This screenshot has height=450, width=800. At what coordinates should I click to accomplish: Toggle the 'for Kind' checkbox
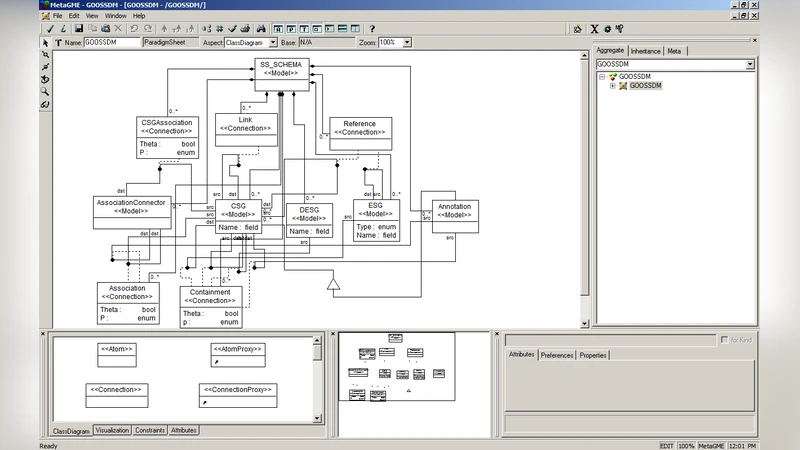coord(724,340)
